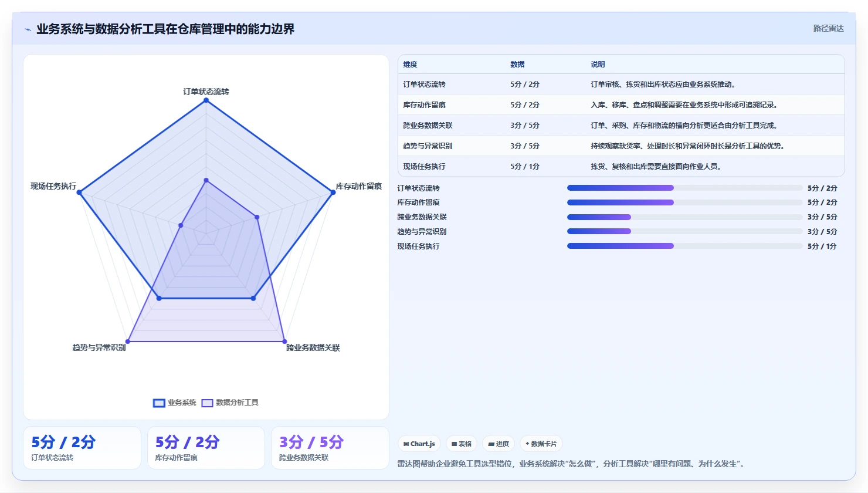868x493 pixels.
Task: Click the description '订单审核、拣货和出库状态应由业务系统推动。'
Action: point(663,85)
